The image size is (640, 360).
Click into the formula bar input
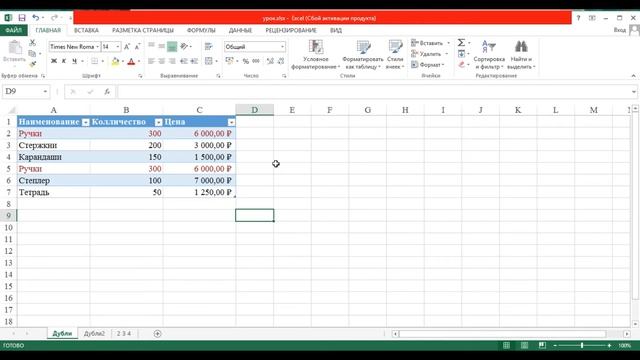coord(373,91)
